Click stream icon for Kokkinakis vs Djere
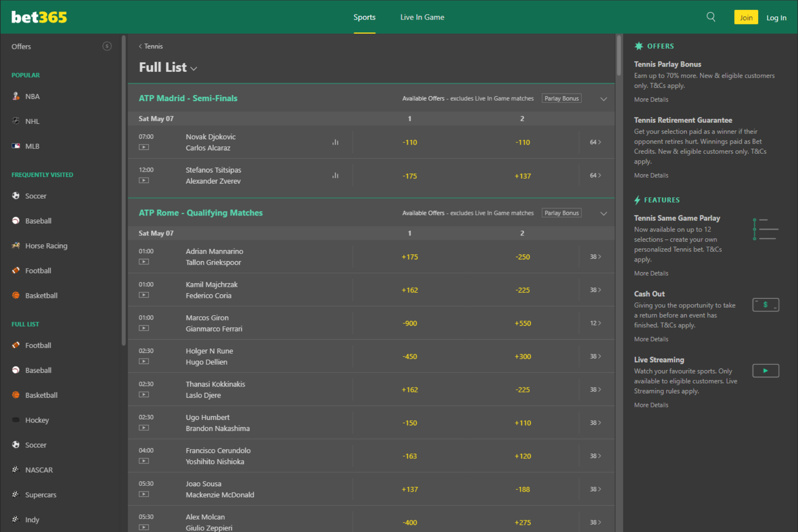This screenshot has height=532, width=798. pos(144,395)
